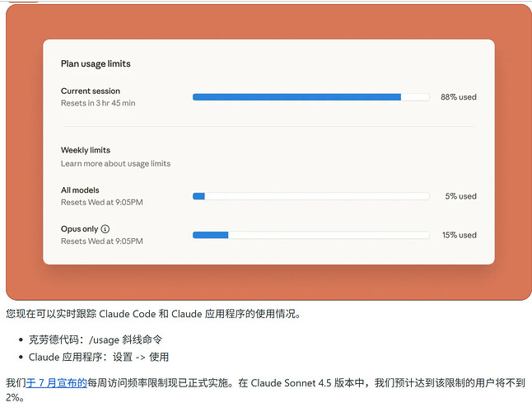
Task: Click the 88% used value
Action: pos(459,97)
